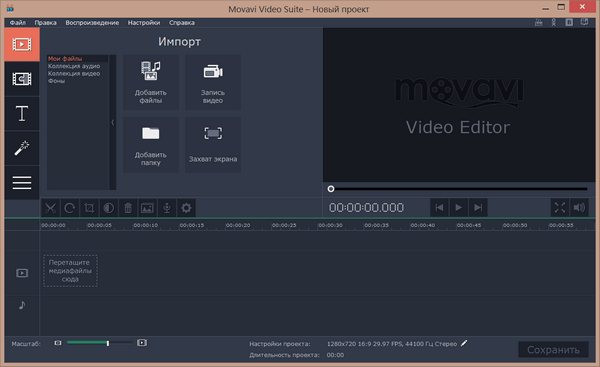Image resolution: width=600 pixels, height=367 pixels.
Task: Open the Файл menu
Action: 18,23
